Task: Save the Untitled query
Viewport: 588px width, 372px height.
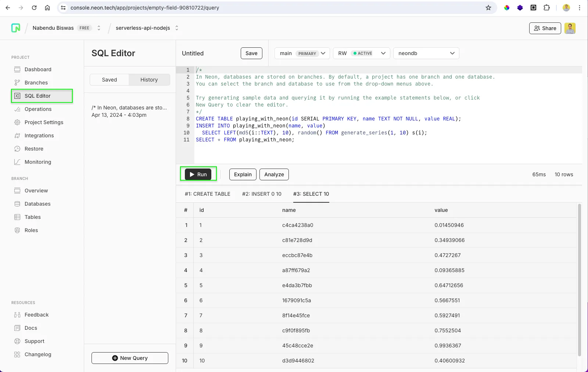Action: point(251,53)
